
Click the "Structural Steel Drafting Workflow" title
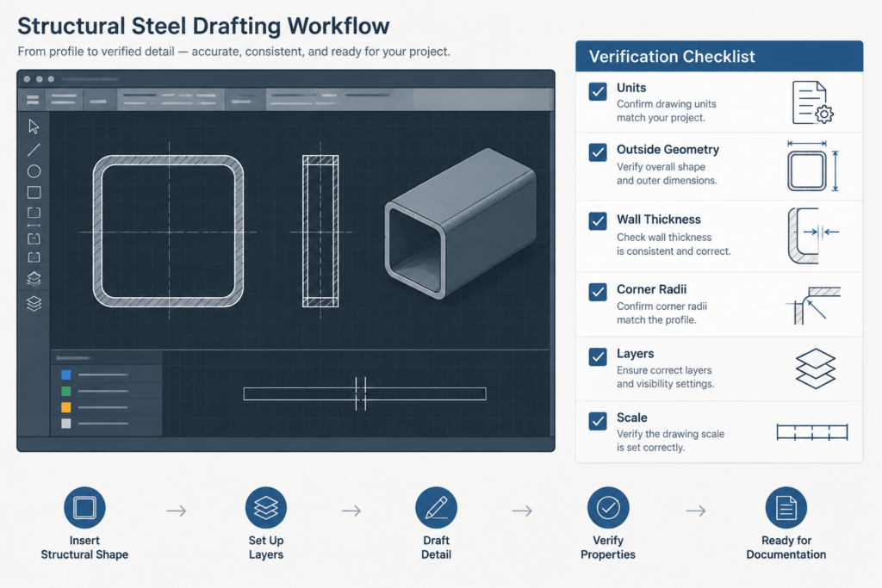[203, 26]
